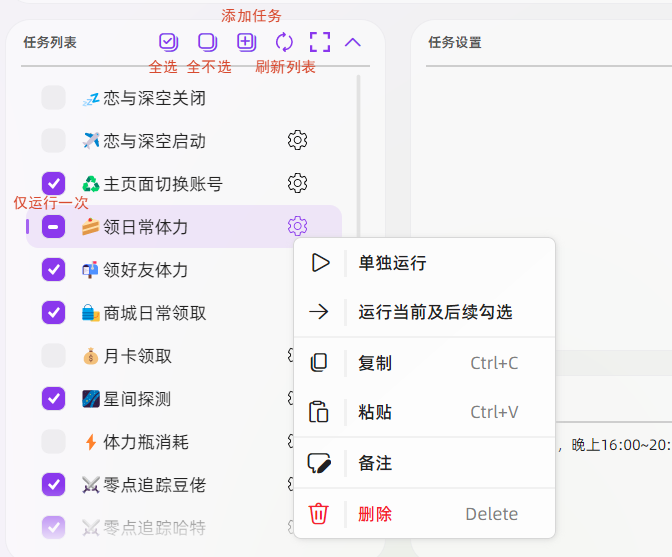Click the select-all tasks icon
Image resolution: width=672 pixels, height=557 pixels.
pyautogui.click(x=168, y=42)
